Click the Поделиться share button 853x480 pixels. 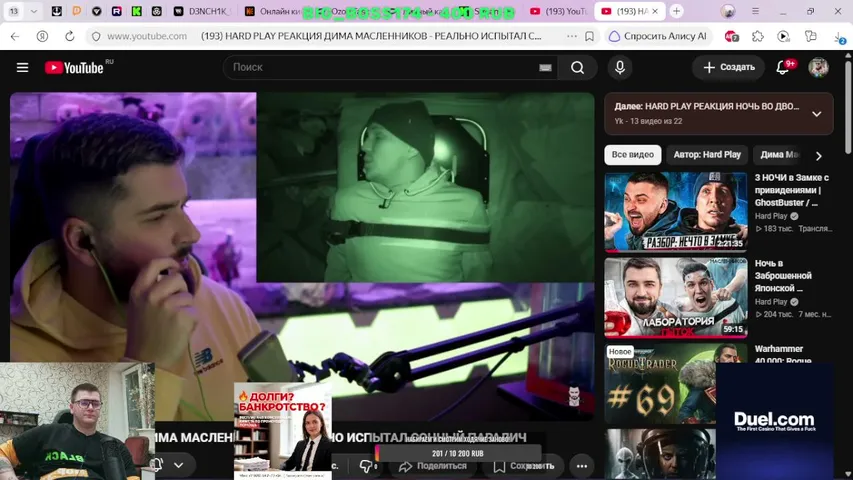coord(433,466)
